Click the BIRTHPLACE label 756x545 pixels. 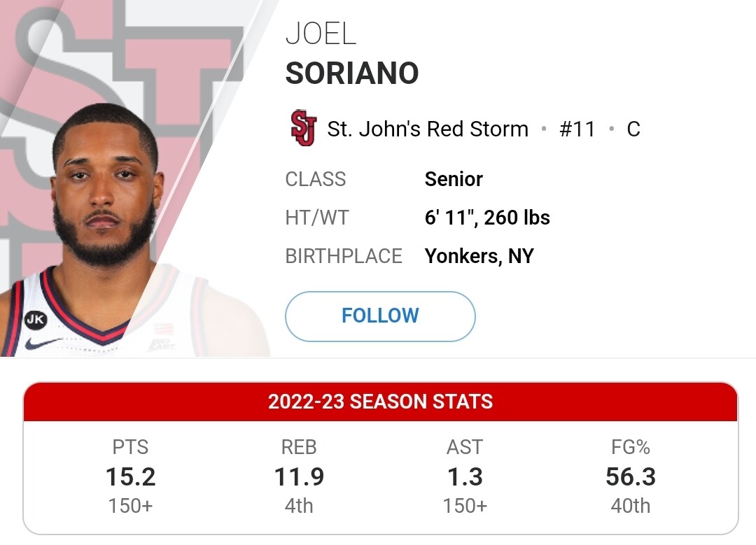tap(344, 256)
